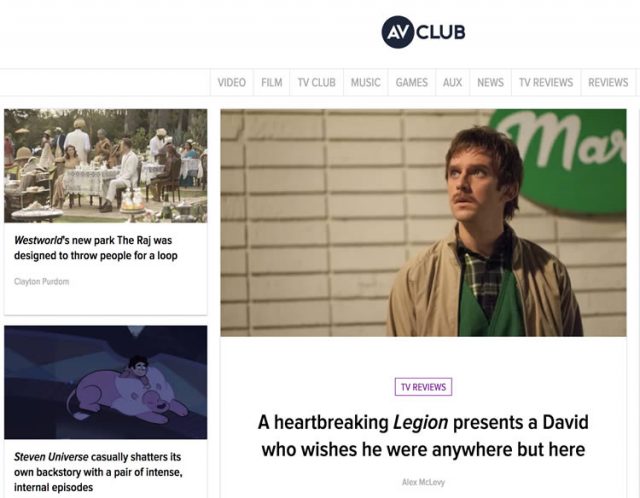The image size is (640, 498).
Task: Read the Steven Universe backstory article
Action: [98, 472]
